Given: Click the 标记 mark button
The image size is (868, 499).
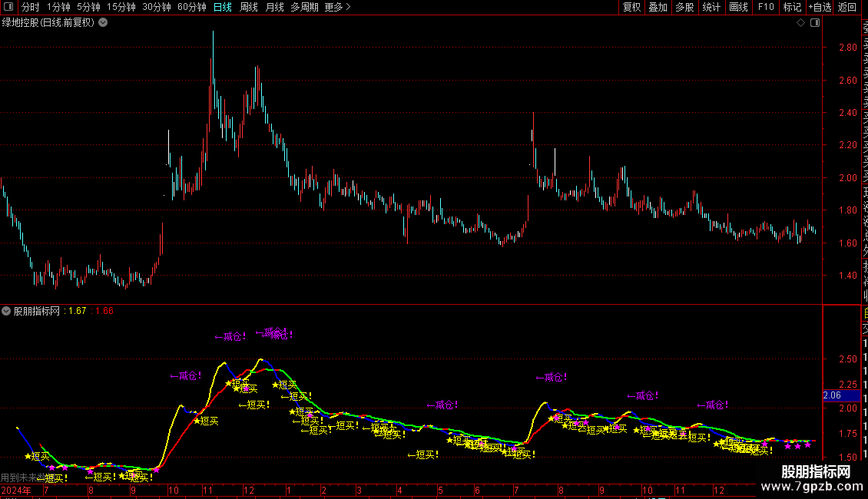Looking at the screenshot, I should tap(792, 7).
